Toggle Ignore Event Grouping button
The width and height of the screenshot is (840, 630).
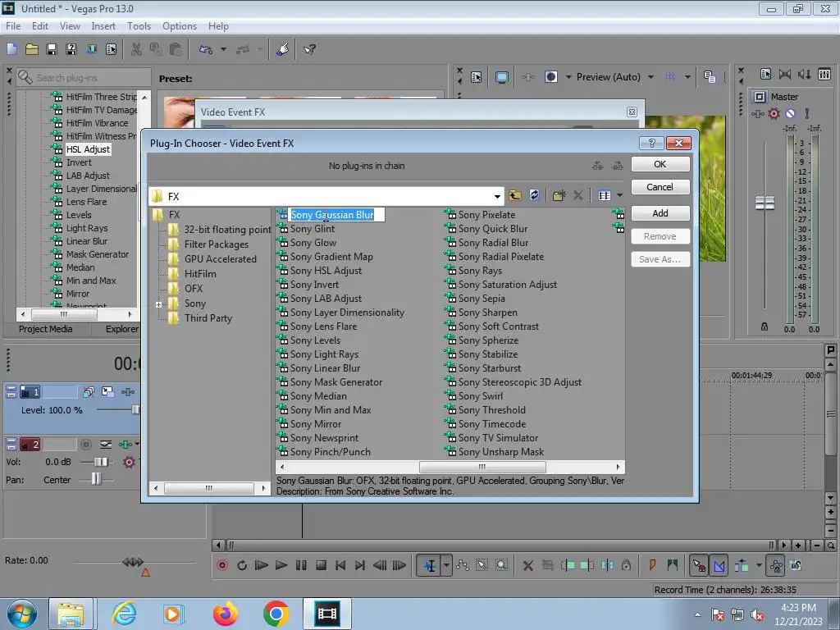tap(796, 565)
